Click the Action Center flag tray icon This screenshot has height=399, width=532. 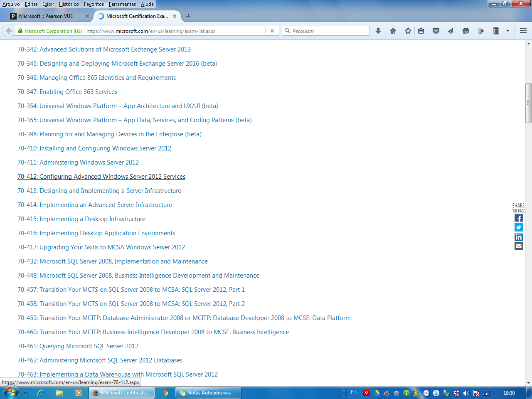tap(476, 393)
